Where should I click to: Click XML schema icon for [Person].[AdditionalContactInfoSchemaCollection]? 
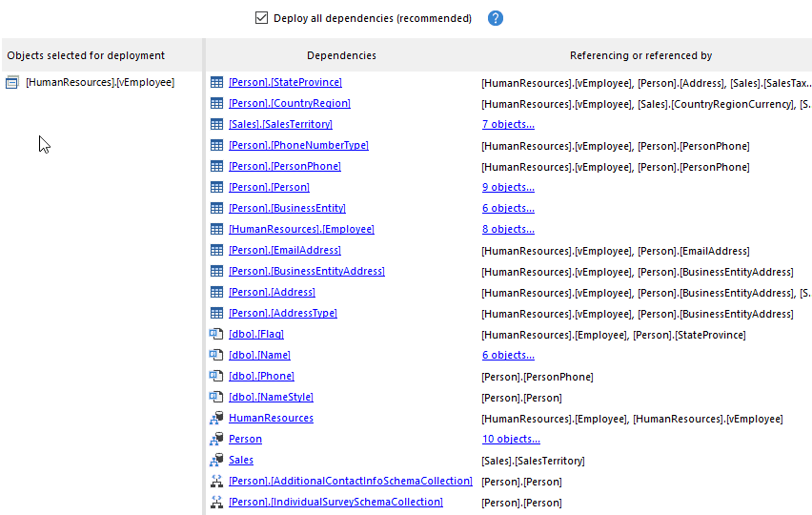point(216,482)
